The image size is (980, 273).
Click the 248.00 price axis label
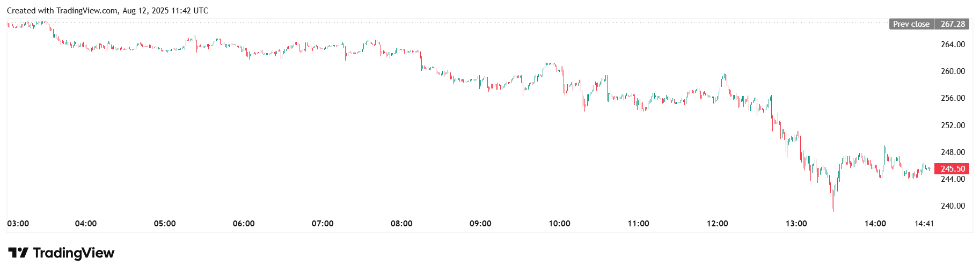point(953,152)
